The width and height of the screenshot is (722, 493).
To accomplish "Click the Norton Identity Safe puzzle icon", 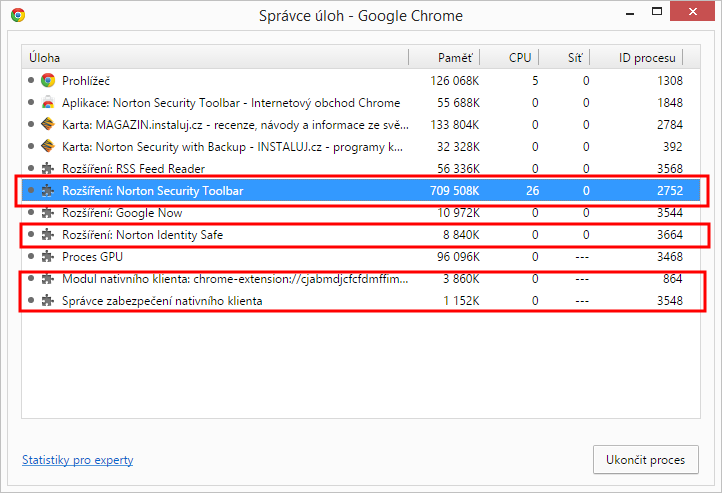I will (x=47, y=235).
